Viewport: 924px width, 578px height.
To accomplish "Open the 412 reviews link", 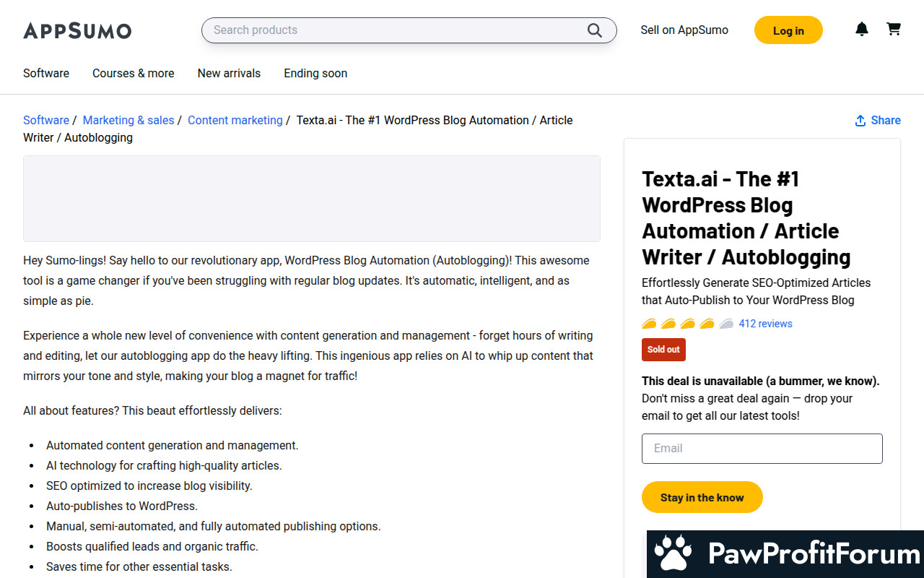I will [766, 324].
